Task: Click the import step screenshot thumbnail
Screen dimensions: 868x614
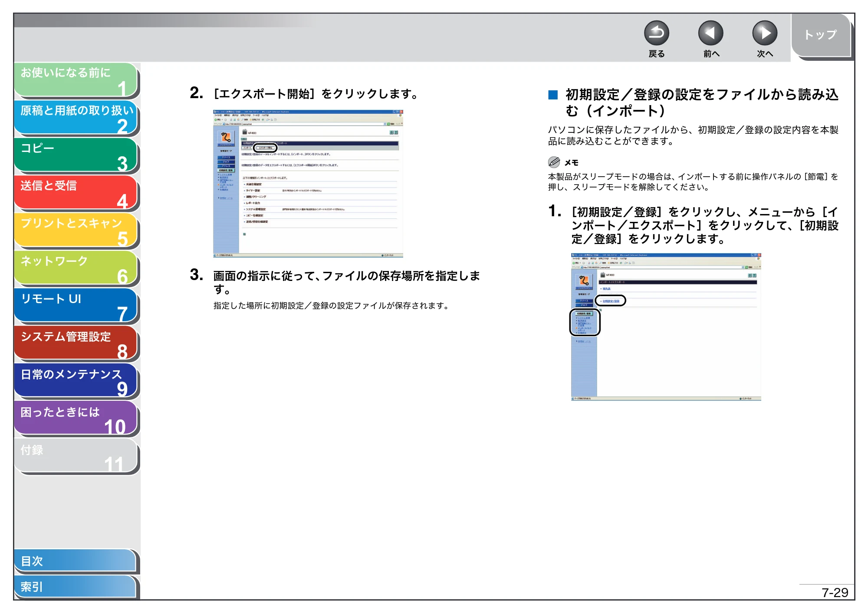Action: [666, 327]
